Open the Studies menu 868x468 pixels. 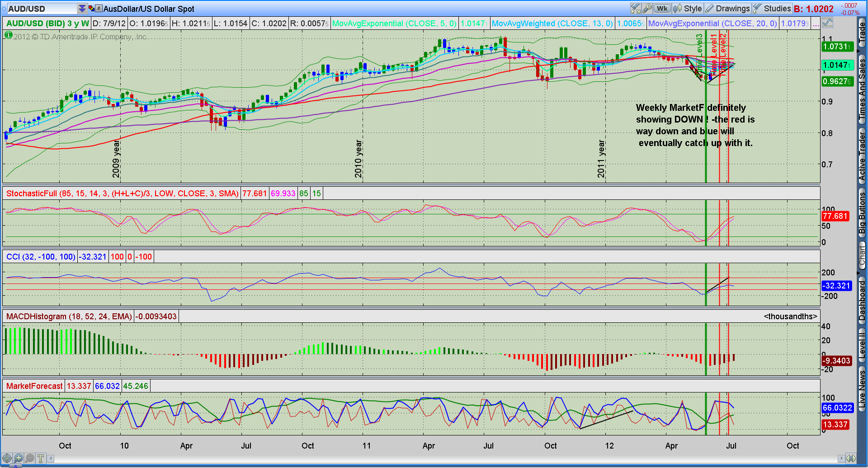pos(772,9)
